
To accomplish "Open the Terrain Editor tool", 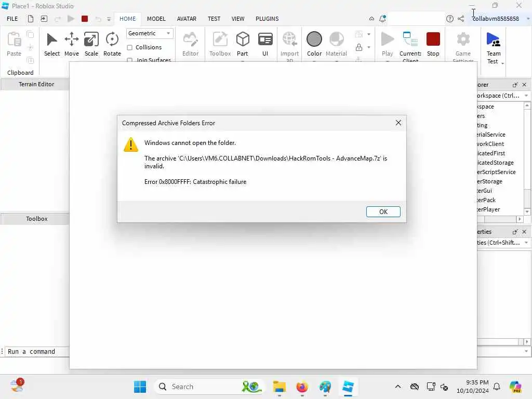I will coord(36,84).
